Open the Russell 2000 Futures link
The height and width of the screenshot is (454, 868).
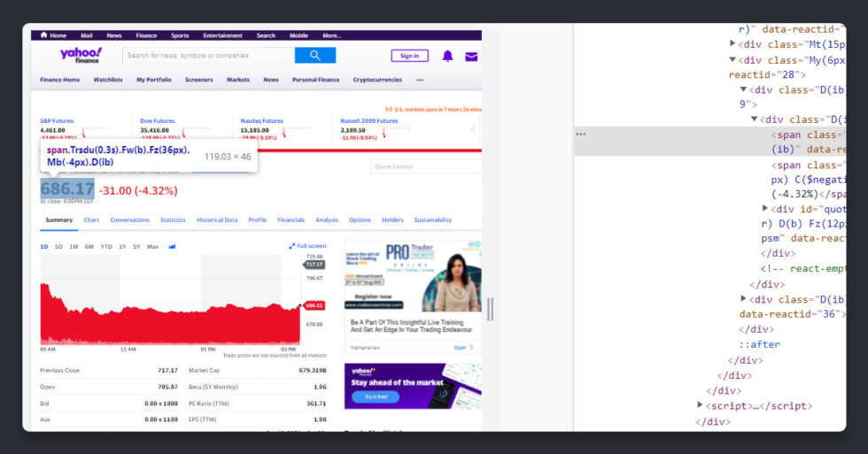[x=369, y=120]
